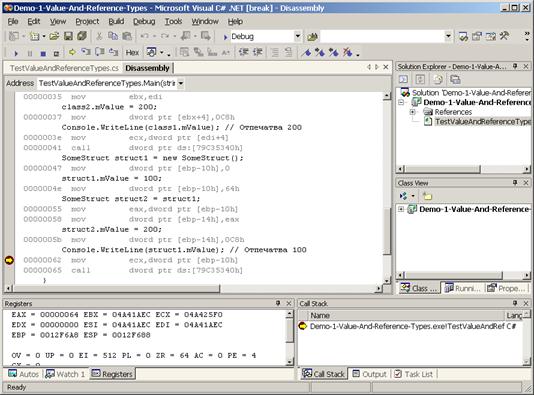
Task: Switch to the Task List tab
Action: pyautogui.click(x=413, y=374)
